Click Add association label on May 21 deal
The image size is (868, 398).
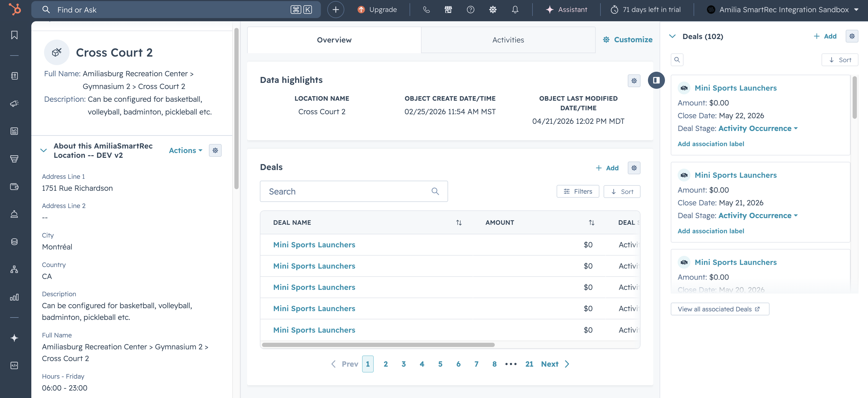click(x=711, y=231)
